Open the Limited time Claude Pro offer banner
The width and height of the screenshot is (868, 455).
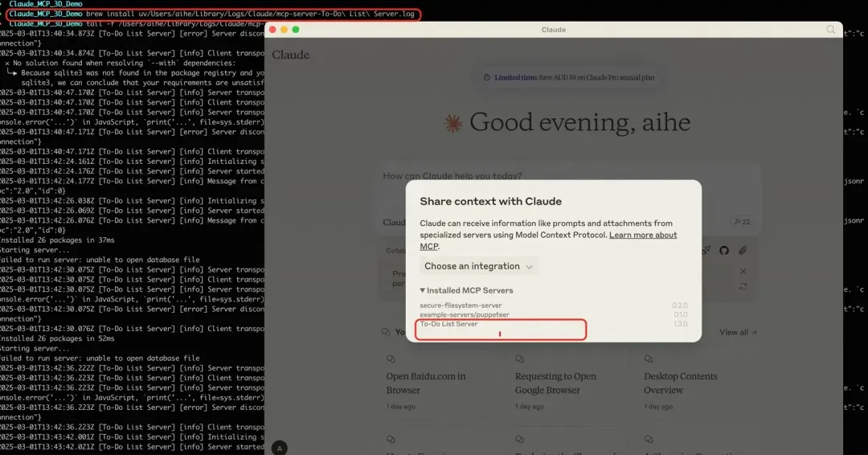569,77
